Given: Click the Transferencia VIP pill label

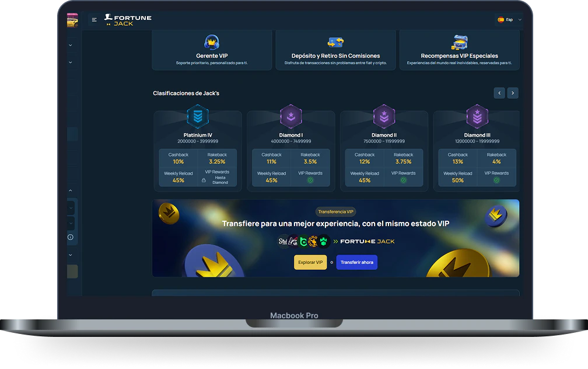Looking at the screenshot, I should pos(335,212).
